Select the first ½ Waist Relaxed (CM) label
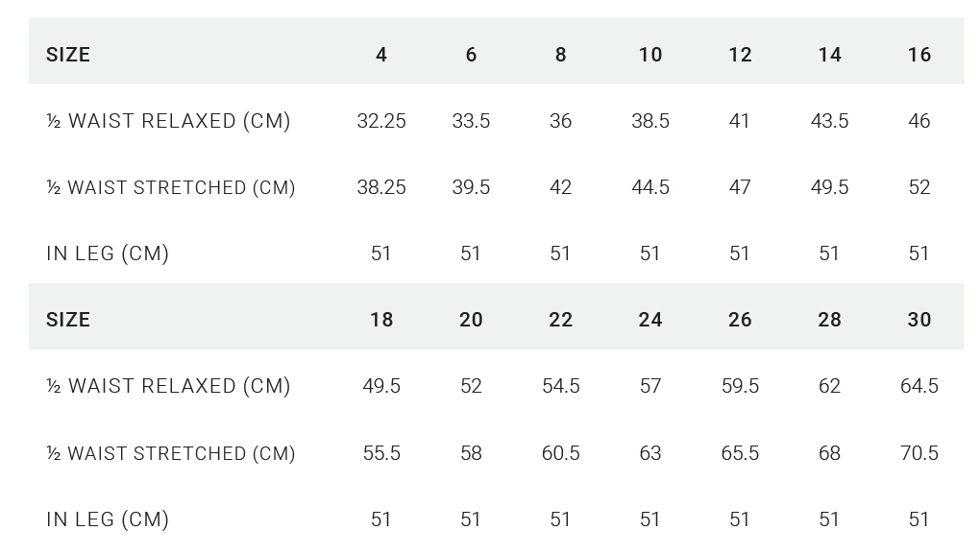This screenshot has height=555, width=980. click(x=169, y=121)
